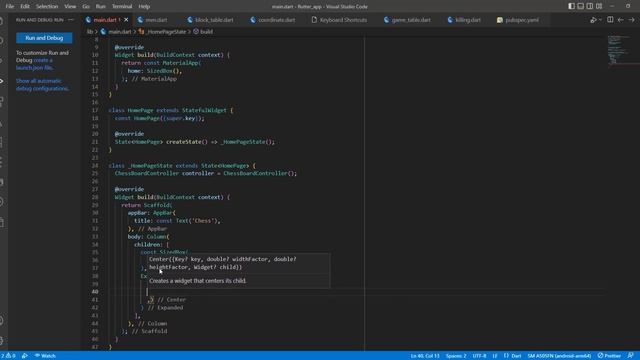Click the Watch status bar item
Viewport: 640px width, 360px height.
(45, 356)
